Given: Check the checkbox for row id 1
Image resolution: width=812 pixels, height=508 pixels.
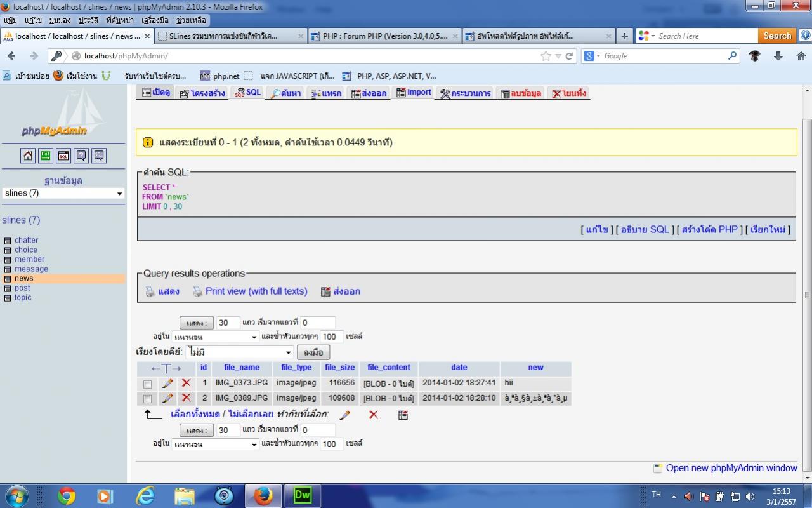Looking at the screenshot, I should tap(148, 384).
